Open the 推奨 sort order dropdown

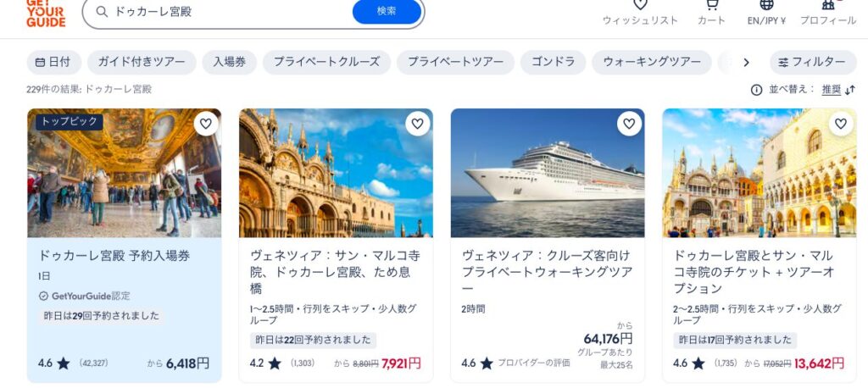click(831, 90)
